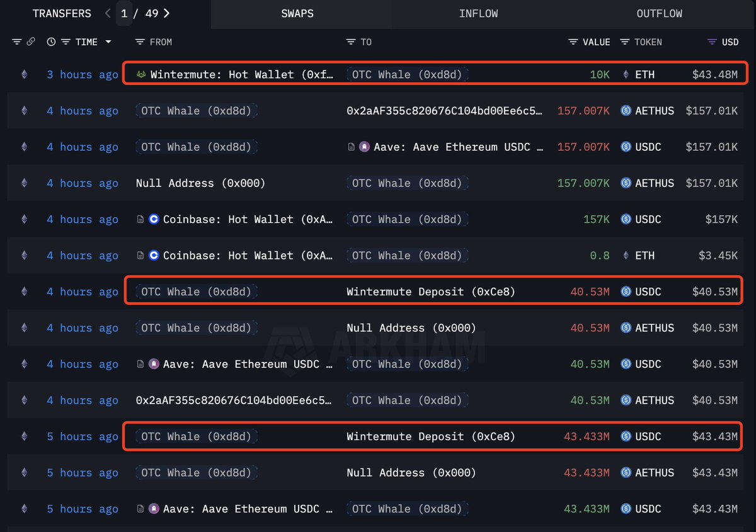Image resolution: width=756 pixels, height=532 pixels.
Task: Open the 4 hours ago link on the 0.8 ETH row
Action: point(83,256)
